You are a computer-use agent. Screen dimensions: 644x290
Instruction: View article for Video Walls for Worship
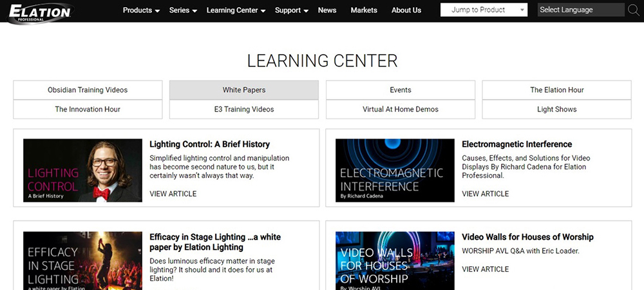(485, 269)
